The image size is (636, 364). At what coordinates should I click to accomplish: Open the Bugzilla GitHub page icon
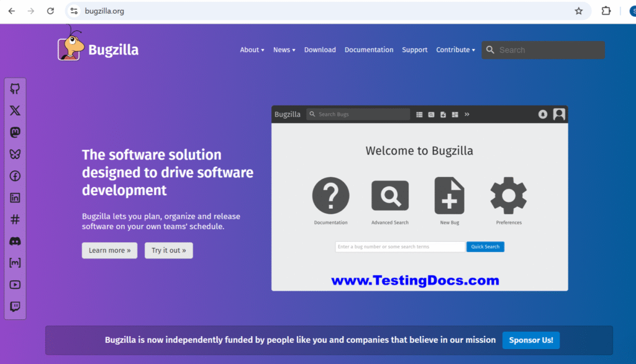(15, 88)
